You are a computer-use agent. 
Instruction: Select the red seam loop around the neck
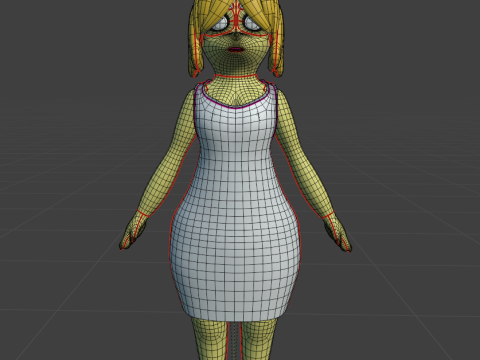pyautogui.click(x=236, y=76)
